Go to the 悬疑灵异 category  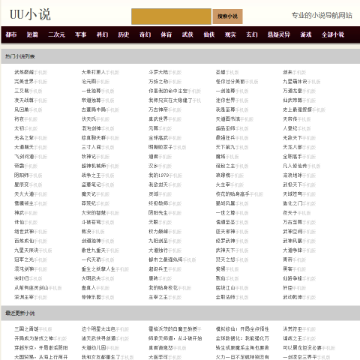tap(279, 35)
